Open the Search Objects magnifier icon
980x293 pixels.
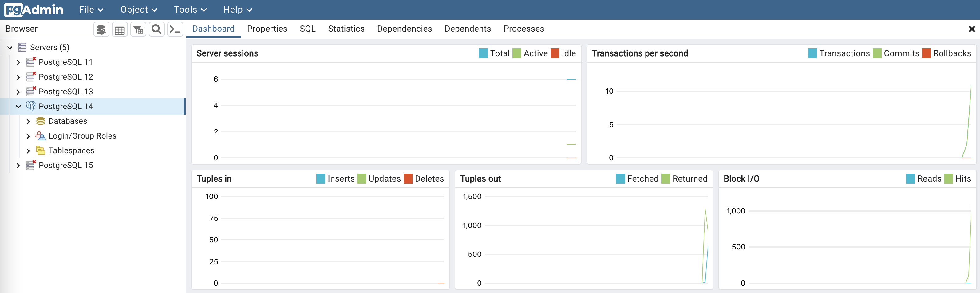click(156, 29)
